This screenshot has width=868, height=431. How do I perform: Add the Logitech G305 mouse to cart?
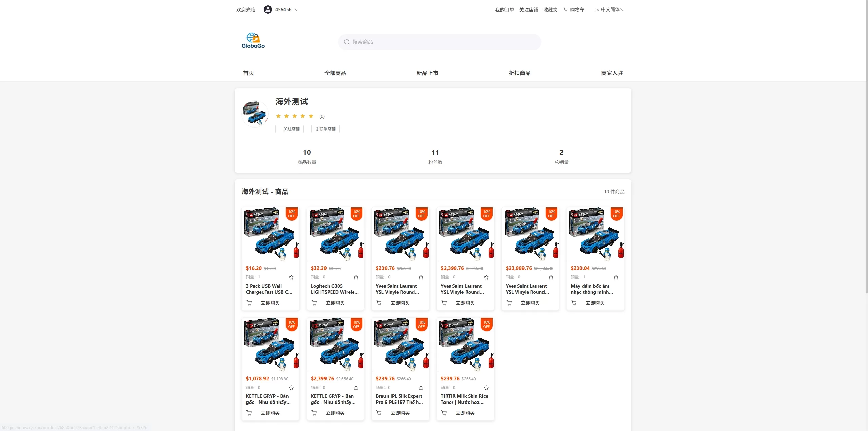tap(314, 302)
